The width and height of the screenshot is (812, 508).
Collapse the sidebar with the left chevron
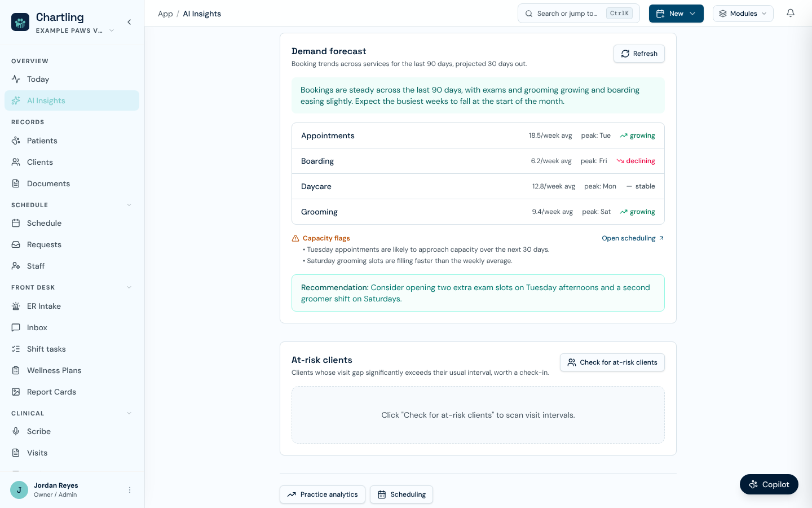[129, 22]
